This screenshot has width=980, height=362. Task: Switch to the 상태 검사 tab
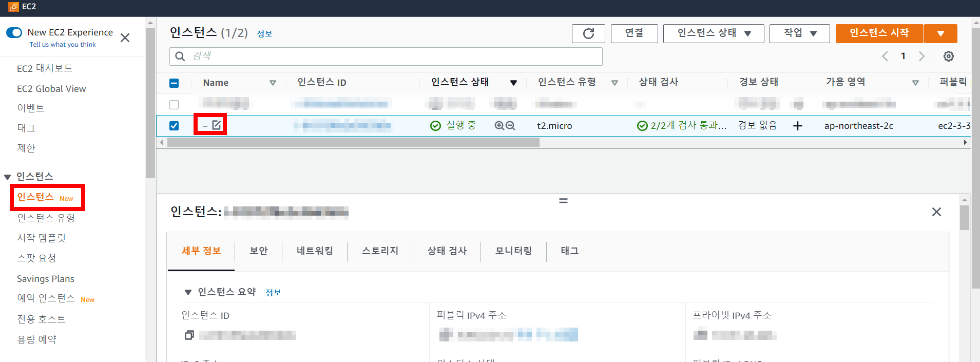coord(447,251)
